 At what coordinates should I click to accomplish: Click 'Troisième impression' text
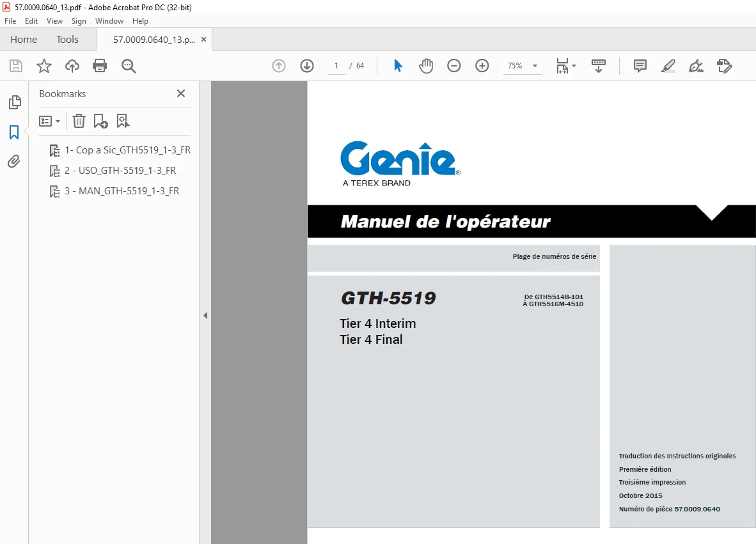coord(652,483)
